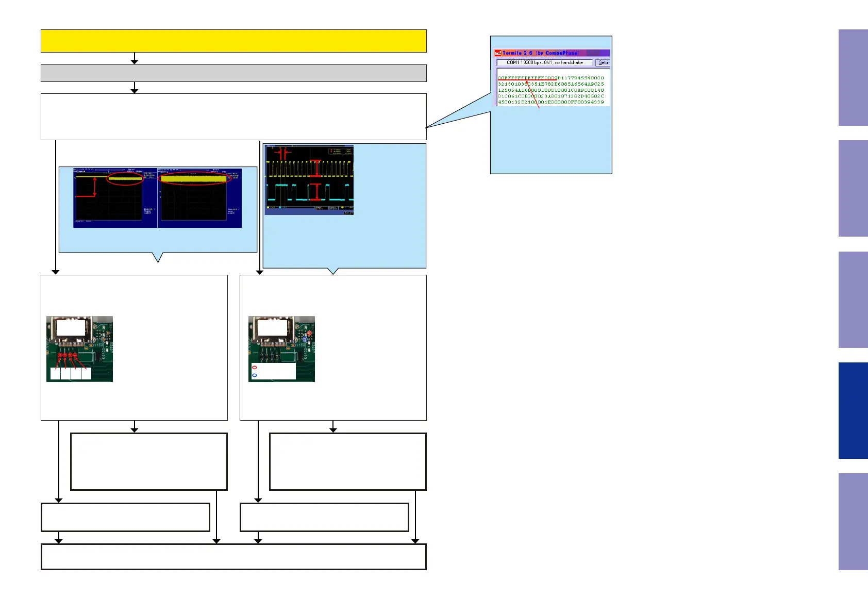This screenshot has width=868, height=614.
Task: Open the yellow-and-cyan waveform oscilloscope image
Action: pyautogui.click(x=309, y=179)
